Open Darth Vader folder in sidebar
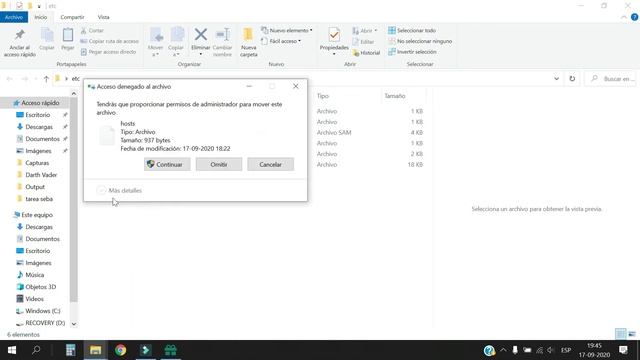This screenshot has height=360, width=640. pyautogui.click(x=41, y=175)
